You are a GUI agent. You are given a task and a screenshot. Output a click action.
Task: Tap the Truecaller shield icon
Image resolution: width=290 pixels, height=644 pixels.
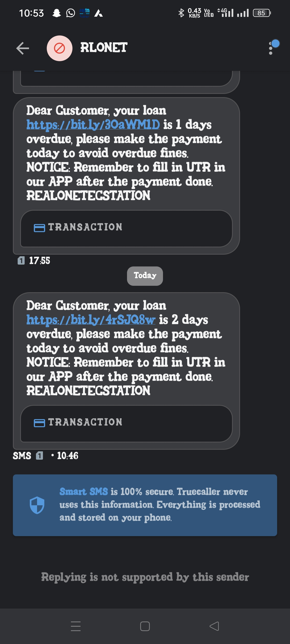tap(37, 505)
